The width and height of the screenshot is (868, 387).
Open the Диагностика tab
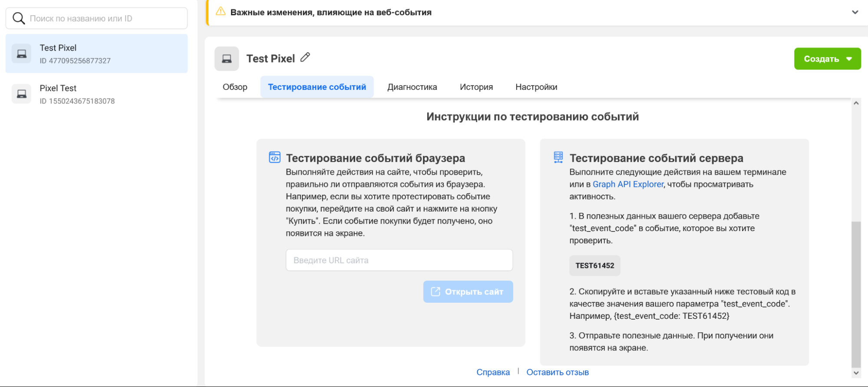click(x=412, y=87)
